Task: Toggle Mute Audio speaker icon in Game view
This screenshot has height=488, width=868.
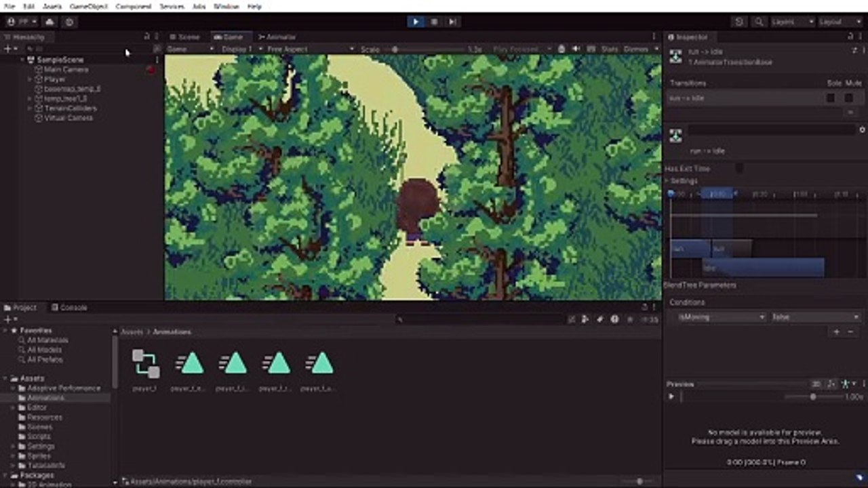Action: click(x=576, y=49)
